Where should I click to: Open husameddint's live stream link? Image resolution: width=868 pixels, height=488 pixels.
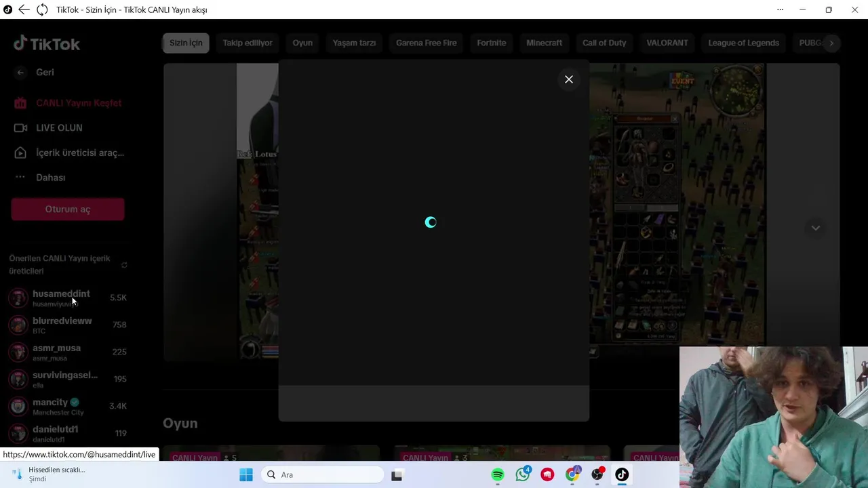[68, 298]
